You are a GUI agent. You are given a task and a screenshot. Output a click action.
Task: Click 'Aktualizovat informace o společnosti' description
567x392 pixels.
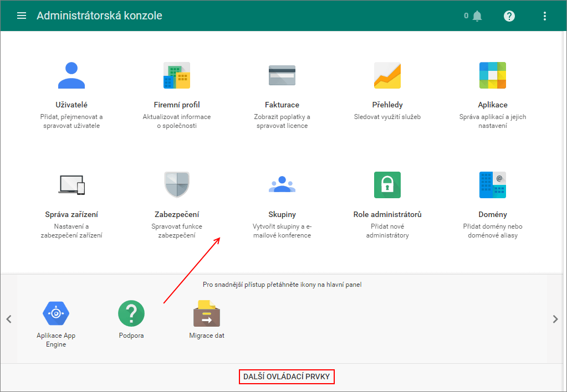coord(177,121)
